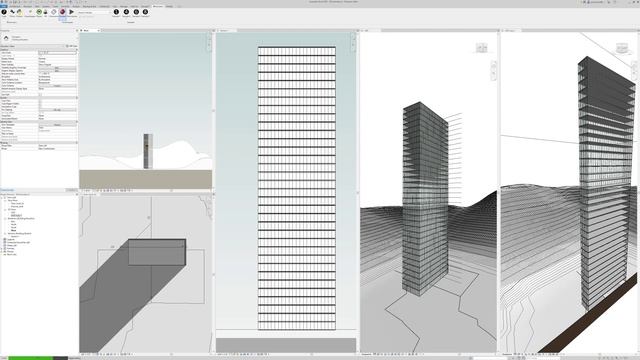This screenshot has height=360, width=640.
Task: Click the diamond outline icon in ribbon
Action: click(x=53, y=12)
